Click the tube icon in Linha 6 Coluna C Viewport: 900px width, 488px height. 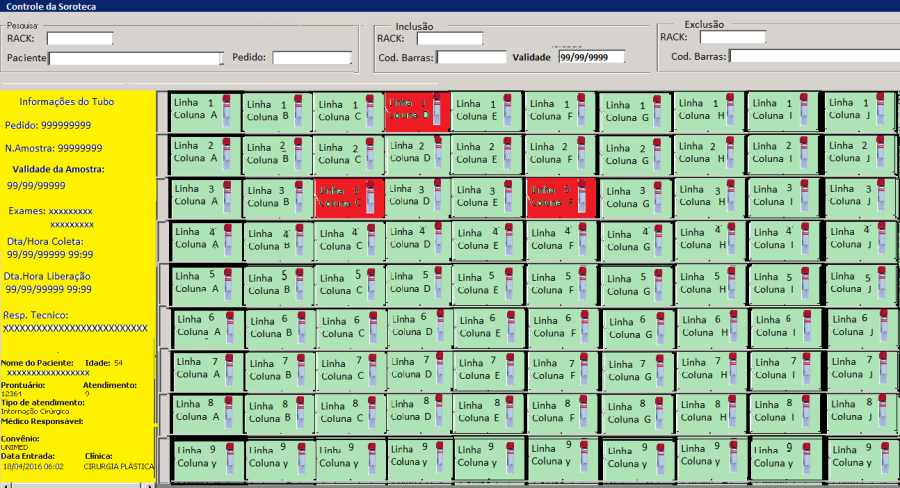coord(373,328)
